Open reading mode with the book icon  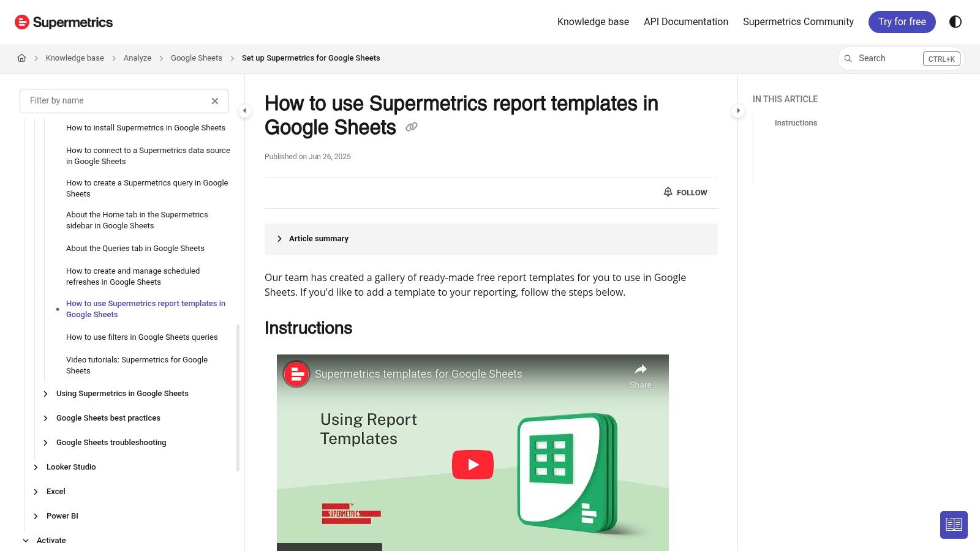[954, 525]
